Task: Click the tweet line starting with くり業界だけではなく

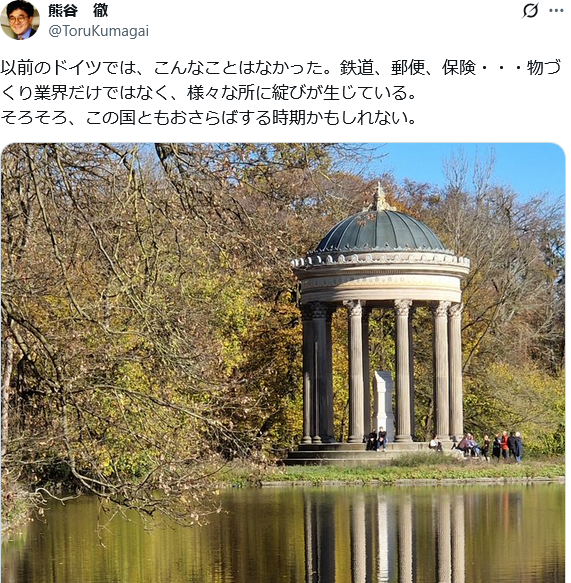Action: pyautogui.click(x=208, y=93)
